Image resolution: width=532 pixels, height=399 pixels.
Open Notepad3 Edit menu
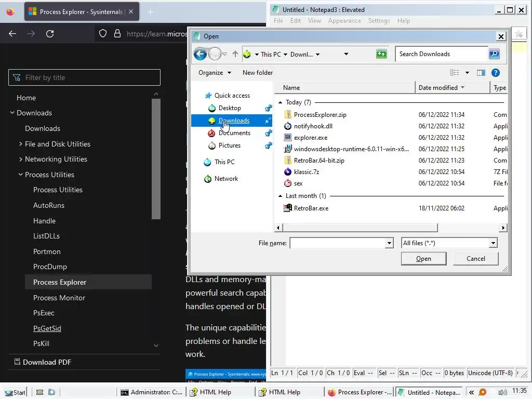296,21
